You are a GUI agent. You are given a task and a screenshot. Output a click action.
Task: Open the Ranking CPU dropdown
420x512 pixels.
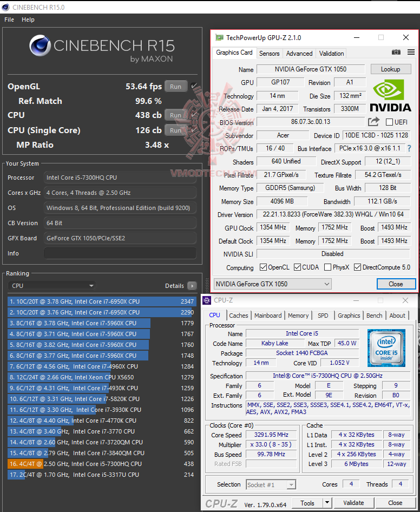51,286
